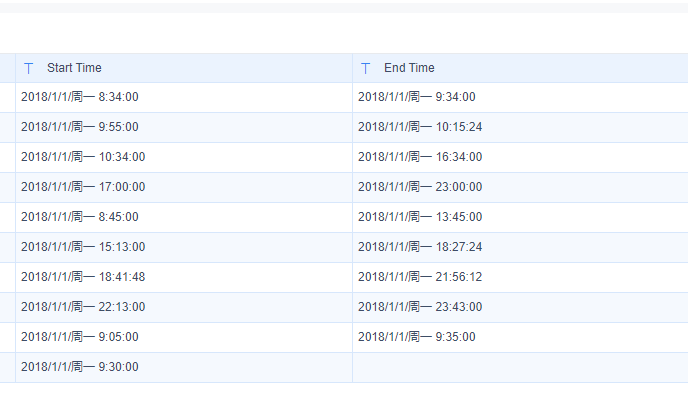Select the end time cell 10:15:24
Screen dimensions: 688x401
(x=420, y=127)
